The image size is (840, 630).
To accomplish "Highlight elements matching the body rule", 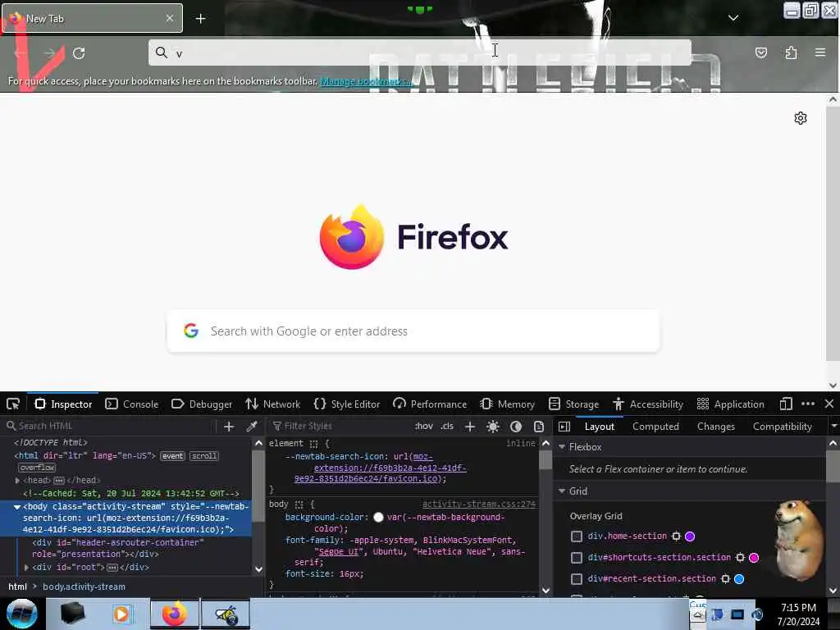I will [x=299, y=504].
